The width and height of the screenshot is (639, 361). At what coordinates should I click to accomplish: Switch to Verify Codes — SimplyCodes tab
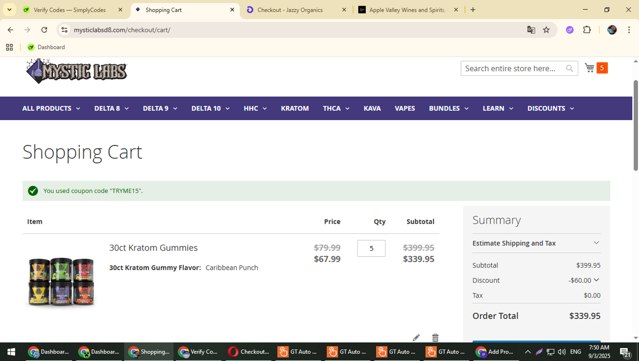point(69,10)
